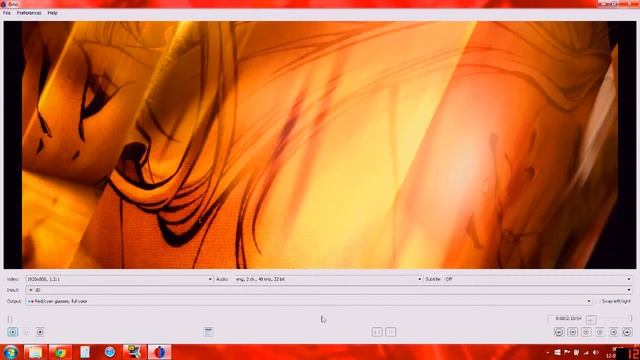Click the center window button
640x360 pixels.
click(x=391, y=332)
